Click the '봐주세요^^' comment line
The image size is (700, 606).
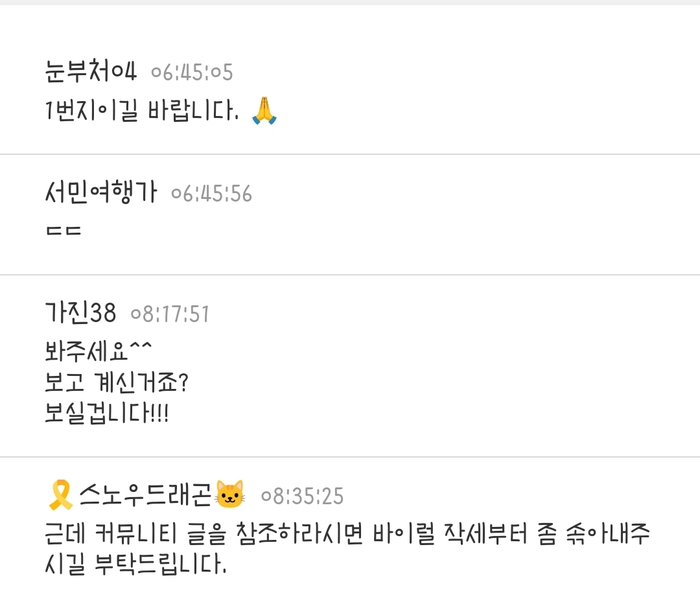tap(99, 352)
